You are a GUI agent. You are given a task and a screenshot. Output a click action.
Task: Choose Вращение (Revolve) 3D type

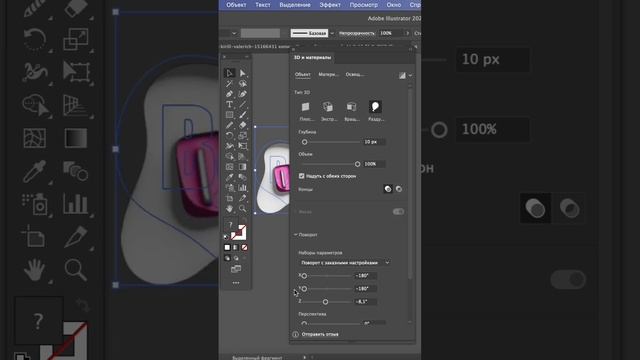351,107
